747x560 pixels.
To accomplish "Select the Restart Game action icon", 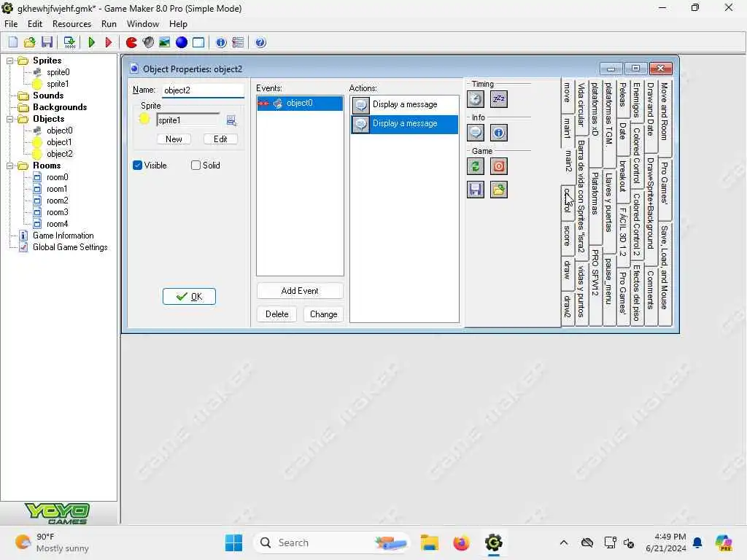I will [x=476, y=166].
